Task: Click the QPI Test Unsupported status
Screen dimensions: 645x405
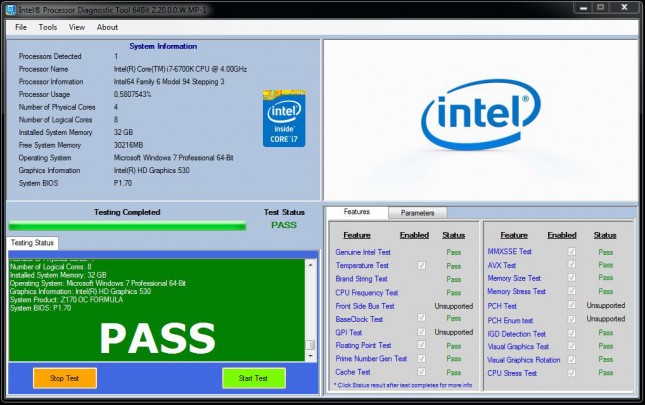Action: pyautogui.click(x=454, y=332)
